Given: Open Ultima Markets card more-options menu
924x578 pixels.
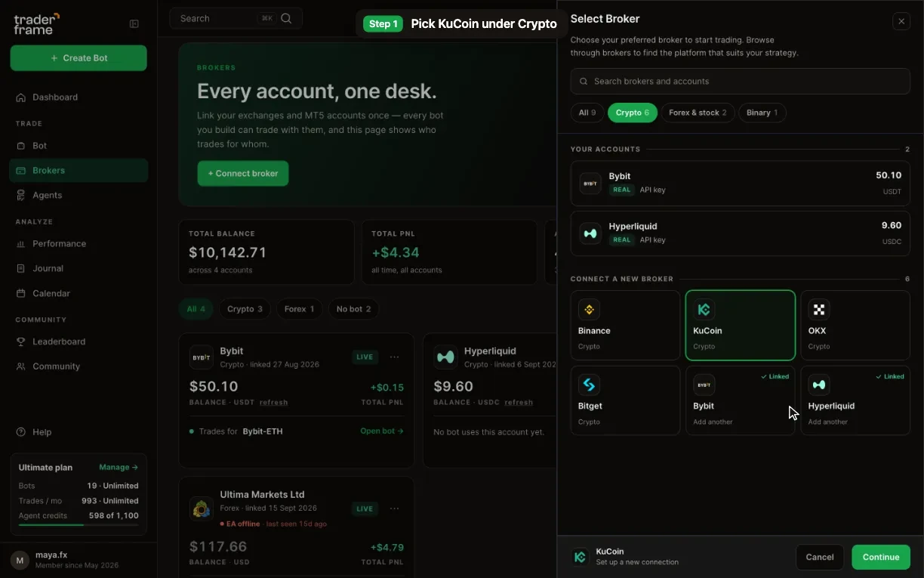Looking at the screenshot, I should pyautogui.click(x=394, y=508).
